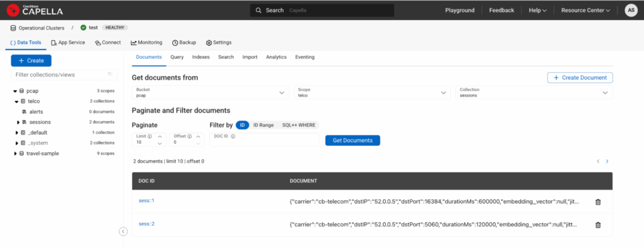Click the DOC ID info icon

click(233, 136)
